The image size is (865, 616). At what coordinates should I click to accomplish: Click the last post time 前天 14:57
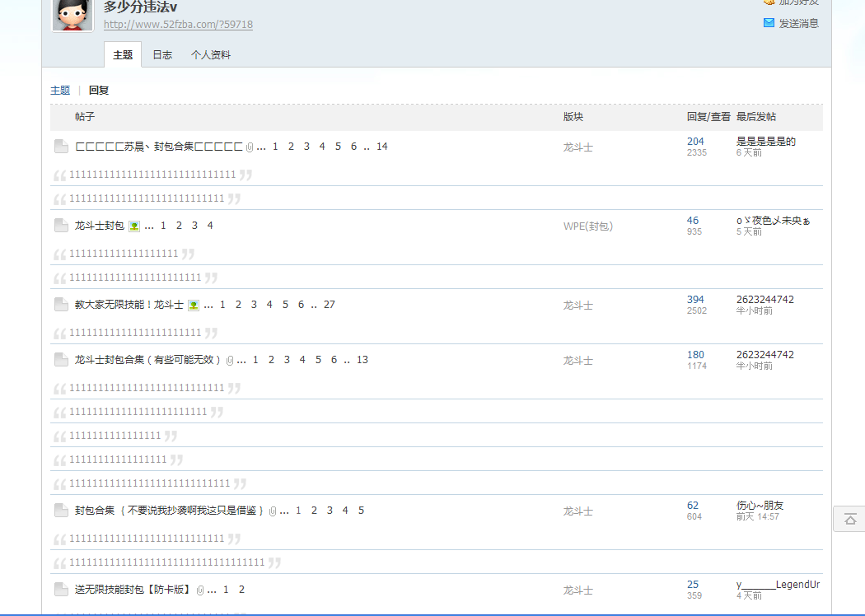(x=758, y=516)
